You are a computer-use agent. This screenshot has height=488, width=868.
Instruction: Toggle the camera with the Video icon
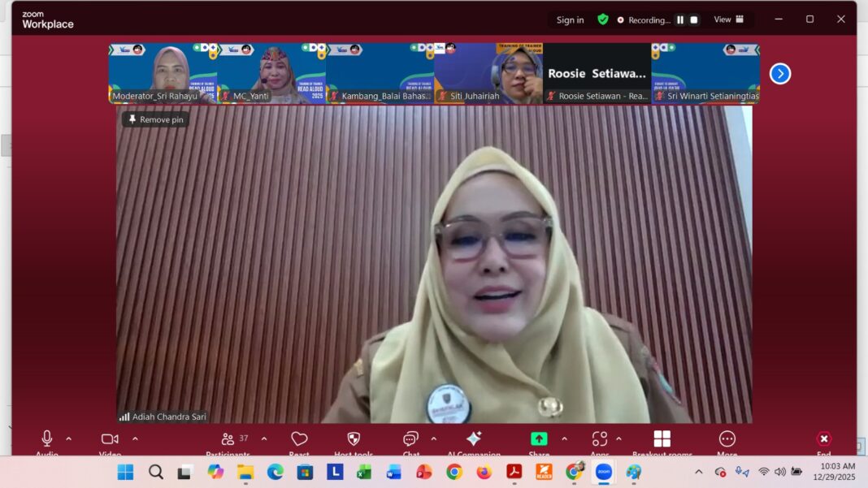click(110, 438)
